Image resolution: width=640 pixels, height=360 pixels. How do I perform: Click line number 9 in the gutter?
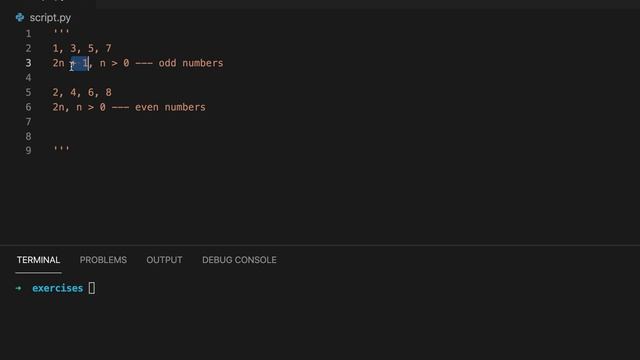click(x=28, y=151)
